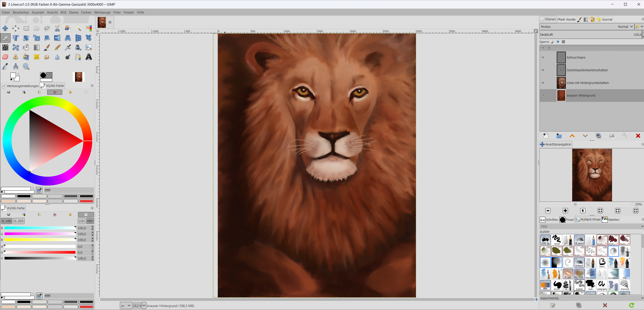This screenshot has height=310, width=644.
Task: Choose the Paintbrush tool
Action: coord(47,48)
